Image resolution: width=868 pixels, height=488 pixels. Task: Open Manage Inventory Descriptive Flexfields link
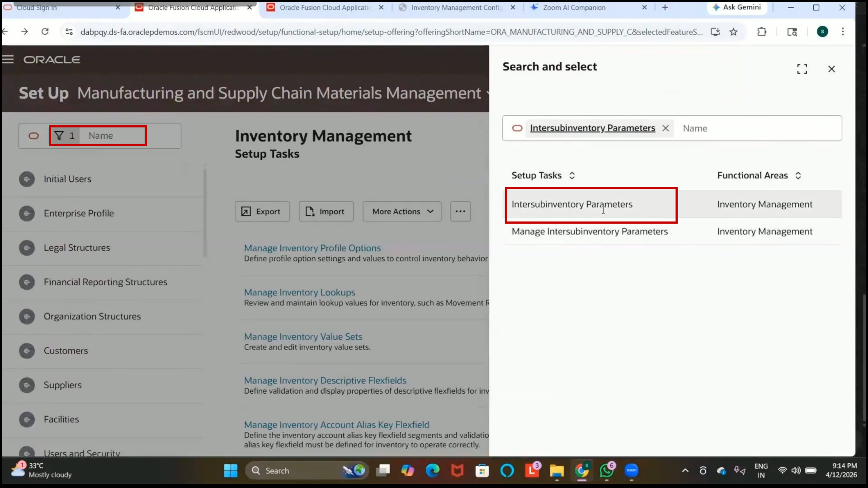coord(325,380)
